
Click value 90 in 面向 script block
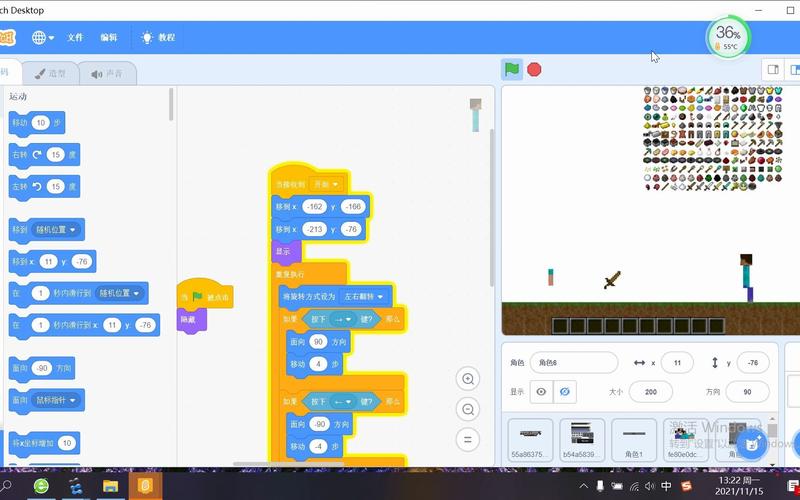point(319,342)
